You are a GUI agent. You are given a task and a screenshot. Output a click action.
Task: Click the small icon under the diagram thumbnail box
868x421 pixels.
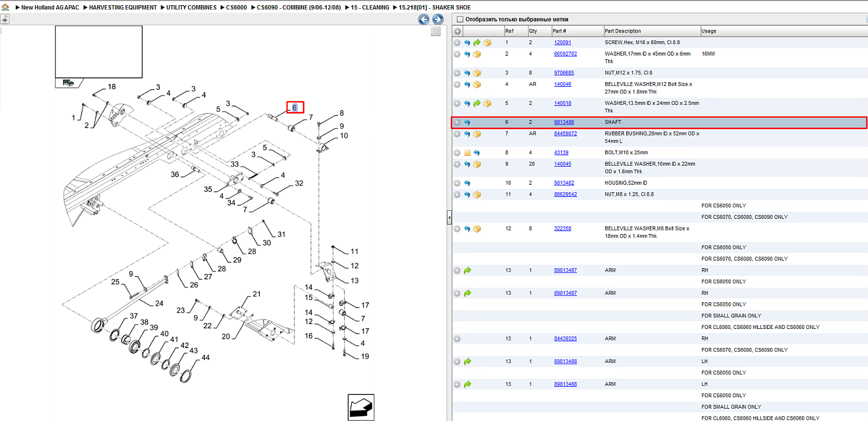(x=68, y=83)
